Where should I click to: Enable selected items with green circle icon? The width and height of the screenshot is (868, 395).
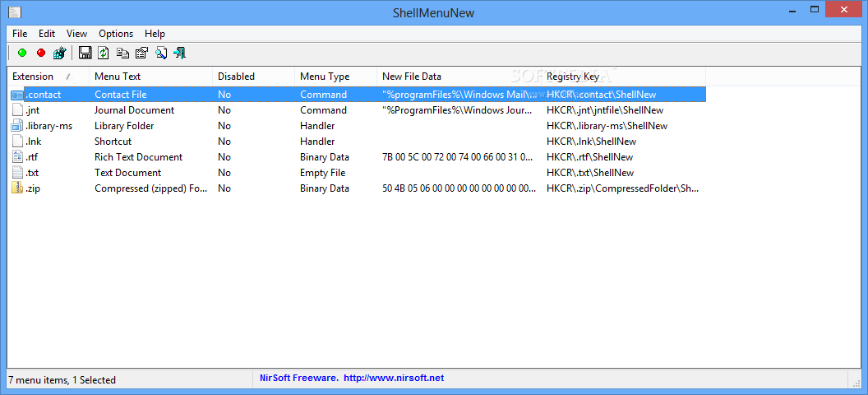click(x=22, y=53)
